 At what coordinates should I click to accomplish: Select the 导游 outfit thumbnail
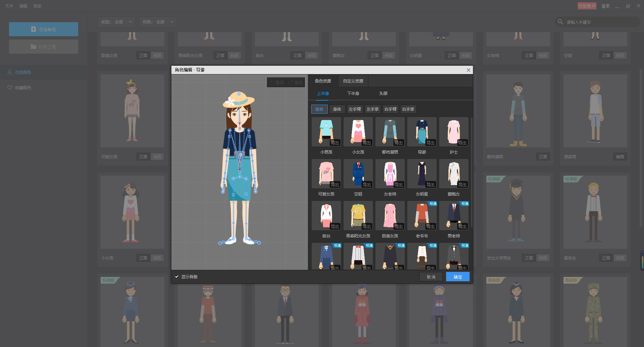point(422,132)
